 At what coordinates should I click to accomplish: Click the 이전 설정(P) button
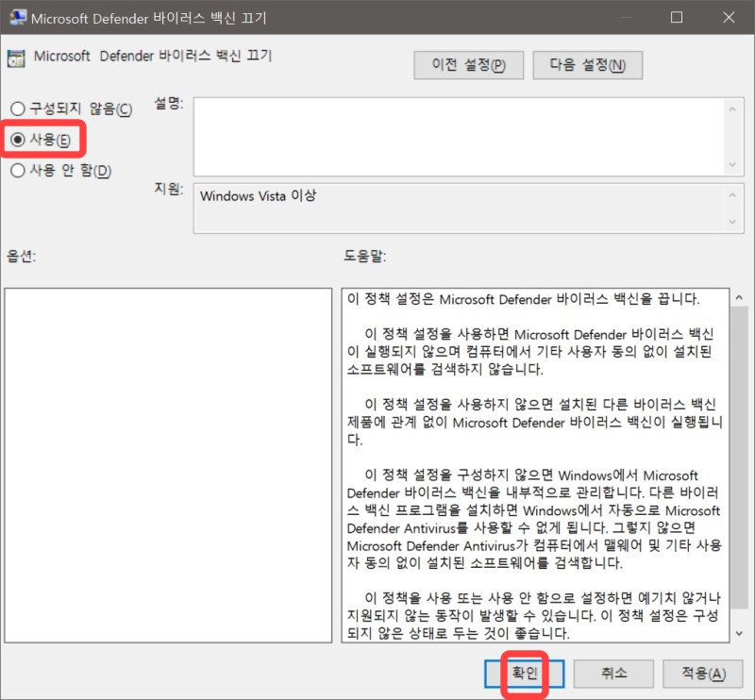tap(468, 64)
